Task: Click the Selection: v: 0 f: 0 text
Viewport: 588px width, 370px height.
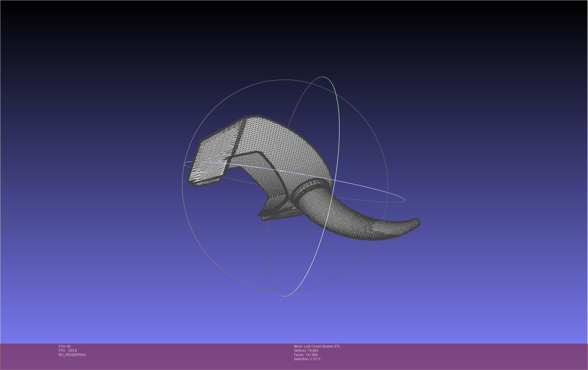Action: 307,359
